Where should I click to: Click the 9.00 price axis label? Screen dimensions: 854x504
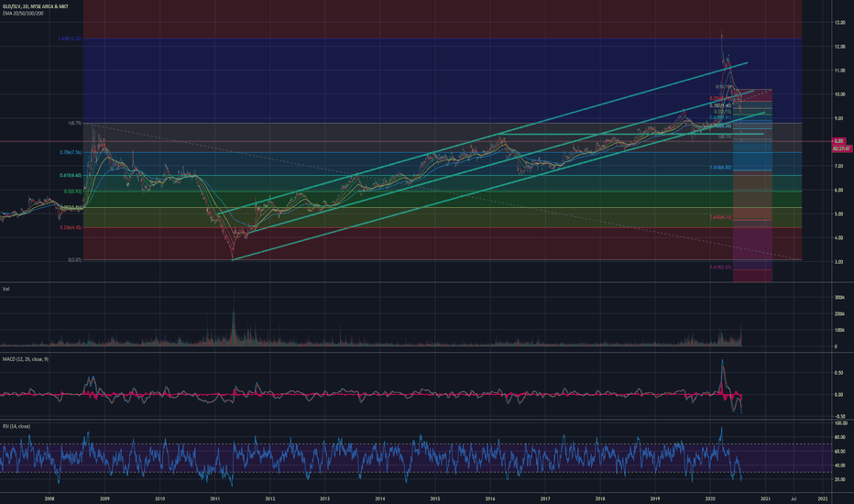[x=839, y=118]
